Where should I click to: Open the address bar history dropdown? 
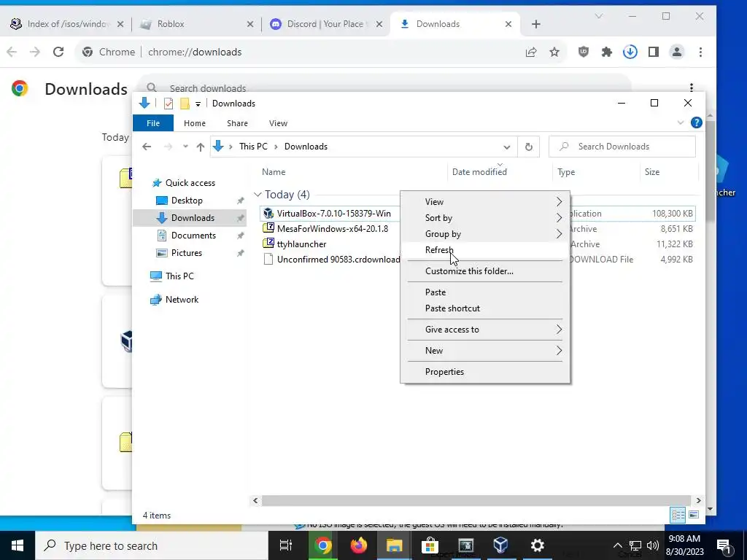point(507,147)
